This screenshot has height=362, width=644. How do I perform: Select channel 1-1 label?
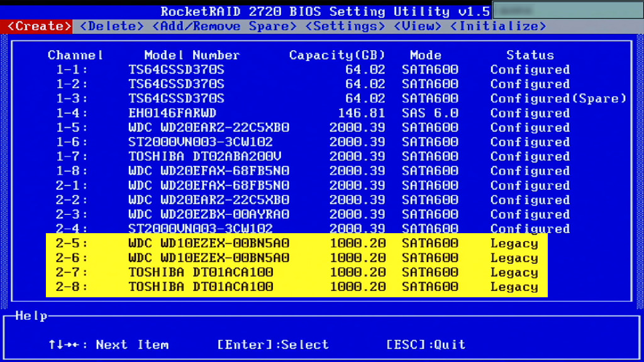pos(72,70)
